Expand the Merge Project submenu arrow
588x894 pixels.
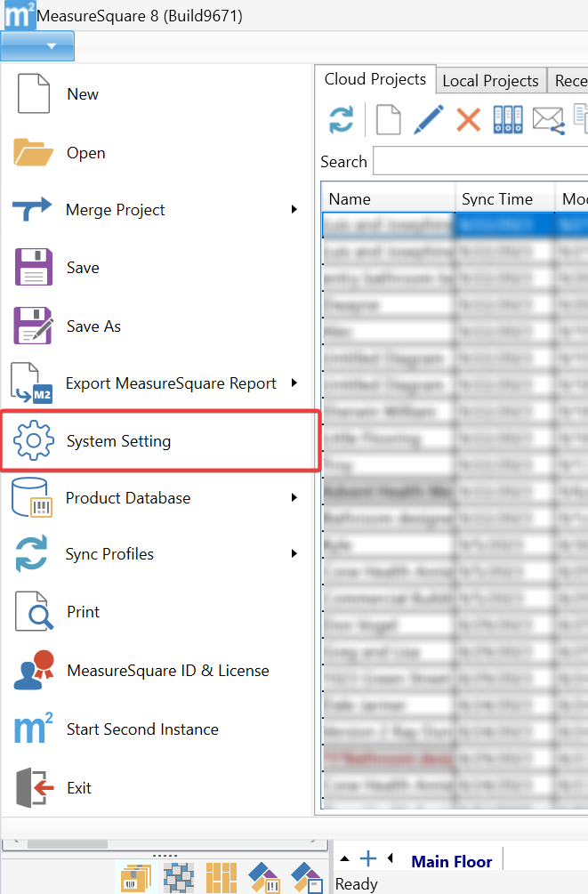click(x=294, y=209)
